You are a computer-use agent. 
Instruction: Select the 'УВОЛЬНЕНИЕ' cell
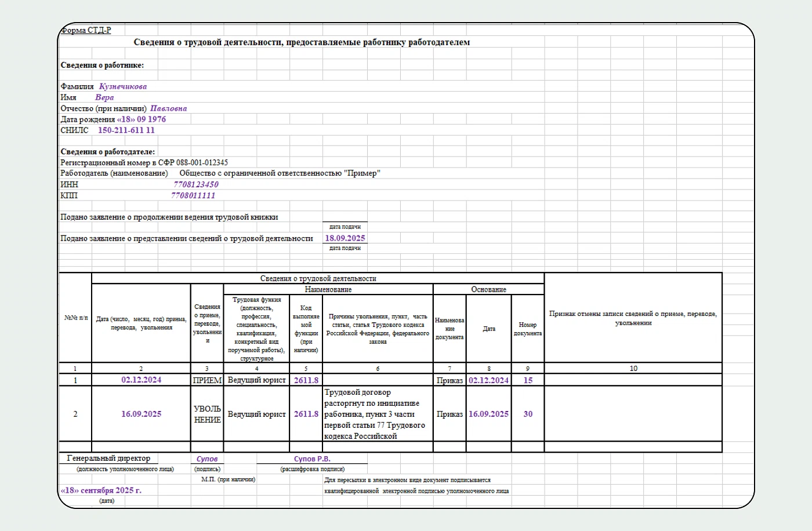(x=207, y=414)
